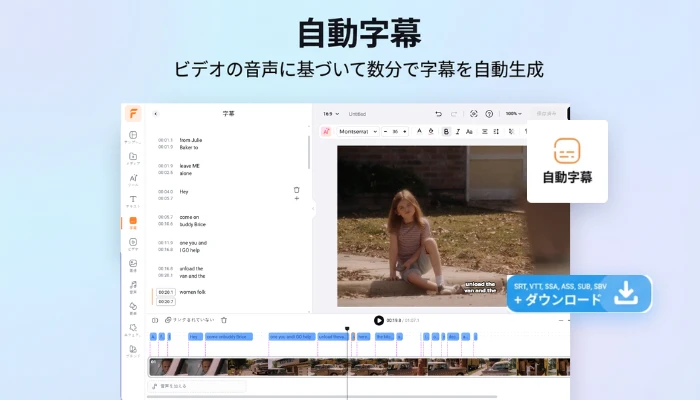Set text alignment to center
The height and width of the screenshot is (400, 700).
(x=484, y=132)
